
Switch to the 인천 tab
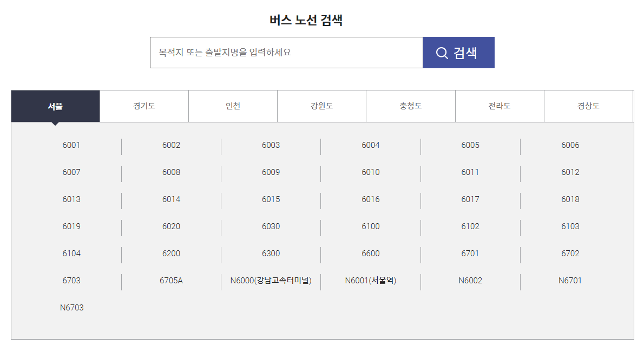(233, 106)
